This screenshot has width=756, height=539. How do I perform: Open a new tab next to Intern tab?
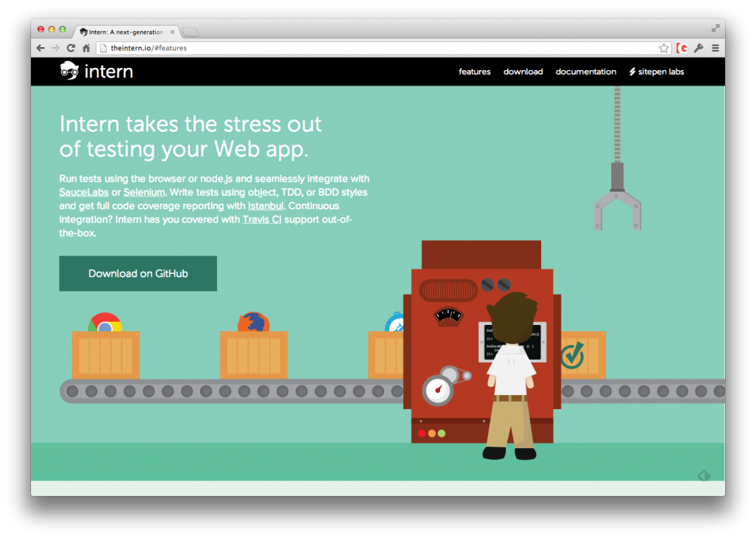point(190,32)
